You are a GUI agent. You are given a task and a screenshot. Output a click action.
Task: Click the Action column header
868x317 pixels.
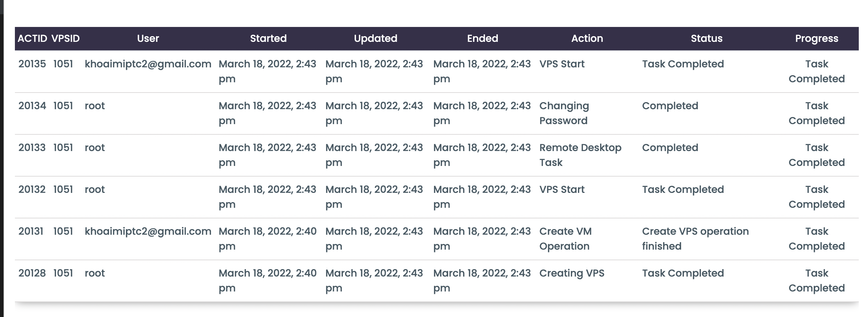(587, 38)
